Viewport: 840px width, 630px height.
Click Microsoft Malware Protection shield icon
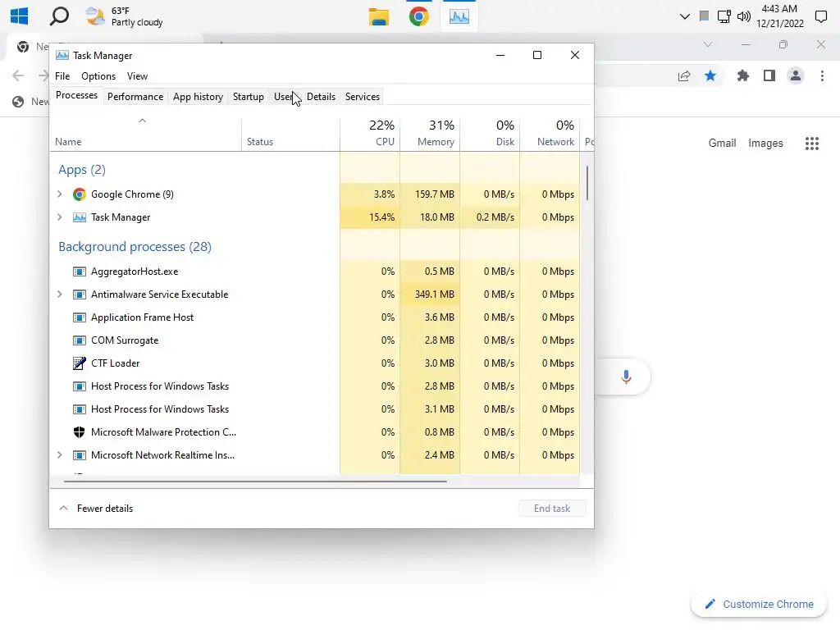click(80, 432)
